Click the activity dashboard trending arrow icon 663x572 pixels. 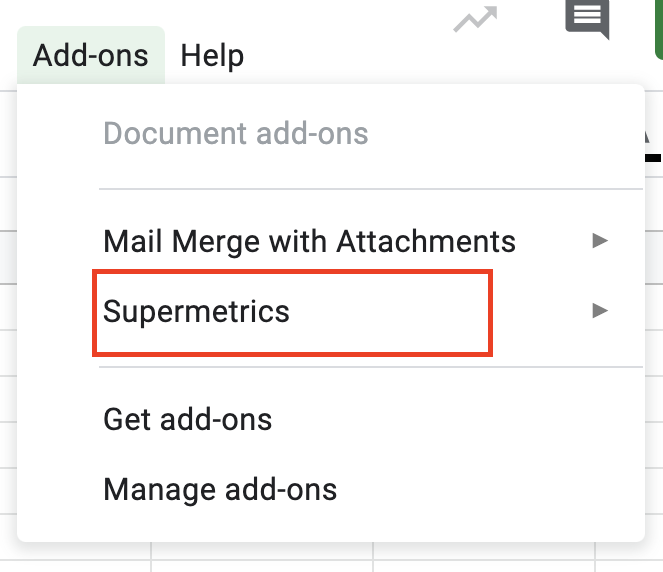[x=475, y=19]
